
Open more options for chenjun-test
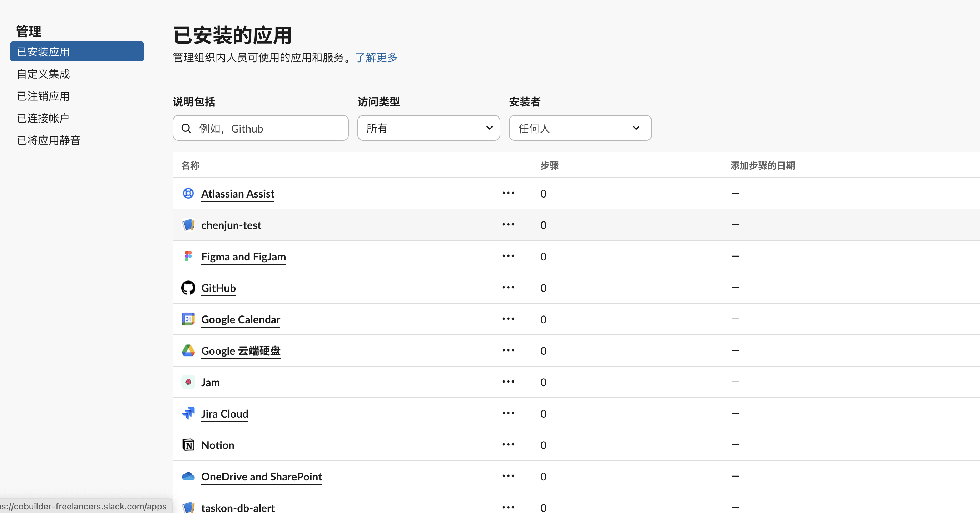[x=508, y=224]
